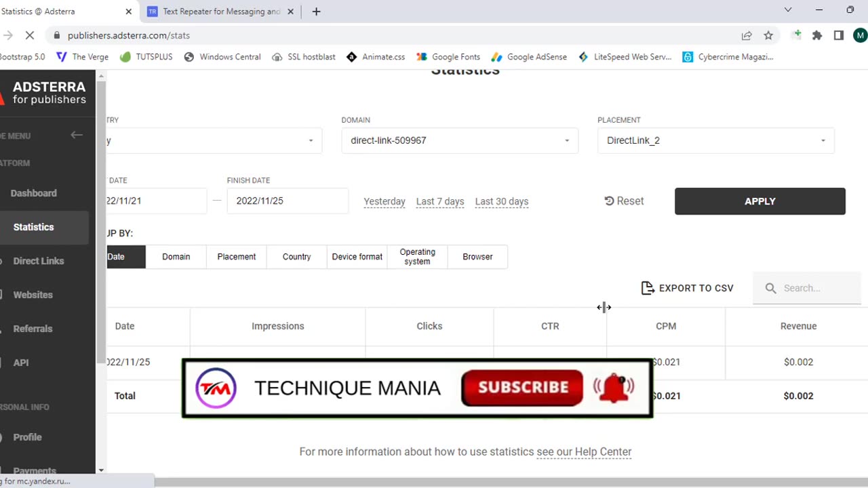Screen dimensions: 868x488
Task: Open the Extensions puzzle icon
Action: (817, 35)
